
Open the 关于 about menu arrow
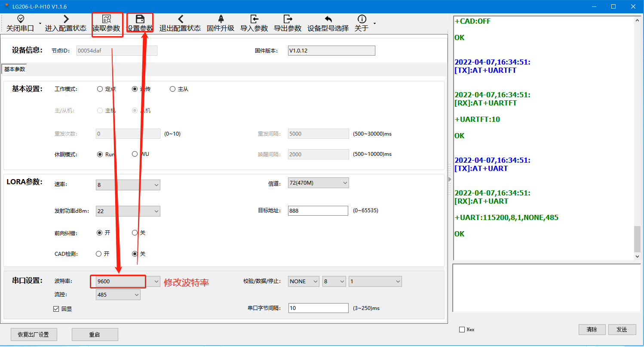point(374,23)
